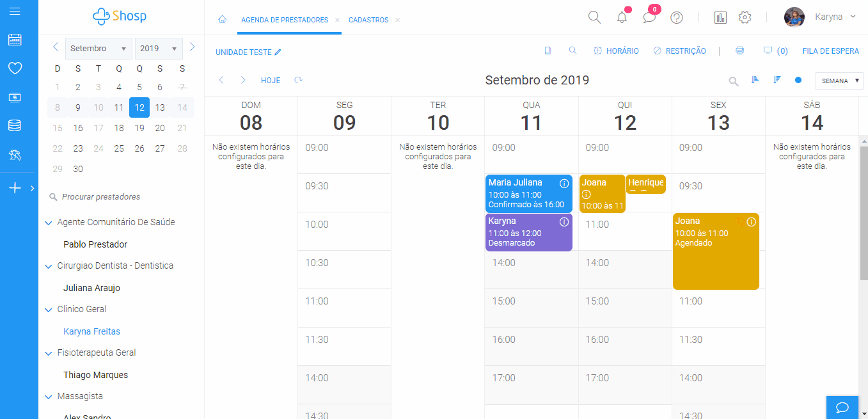This screenshot has height=419, width=868.
Task: Open FILA DE ESPERA
Action: [830, 51]
